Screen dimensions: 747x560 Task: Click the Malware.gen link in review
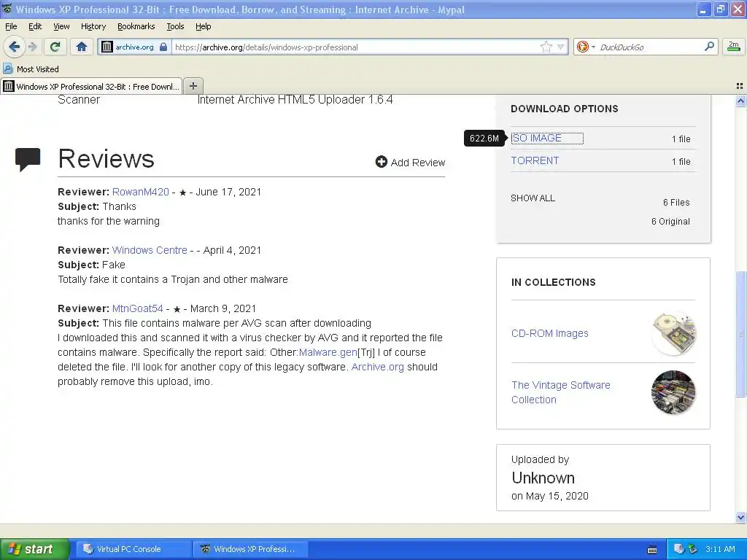tap(328, 352)
